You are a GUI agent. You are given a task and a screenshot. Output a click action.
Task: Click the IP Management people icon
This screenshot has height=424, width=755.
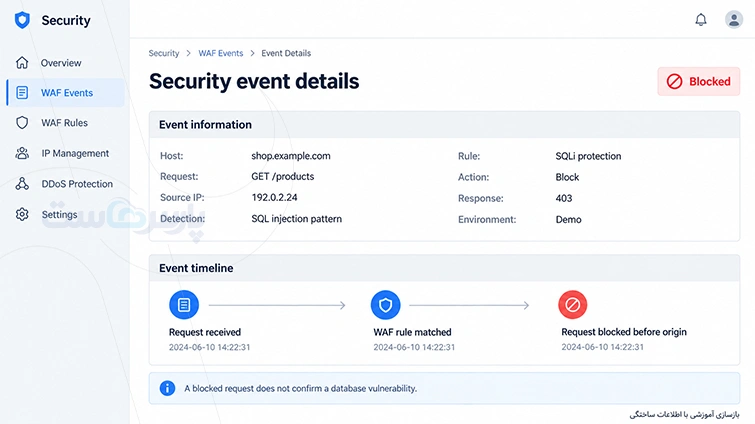(x=22, y=153)
